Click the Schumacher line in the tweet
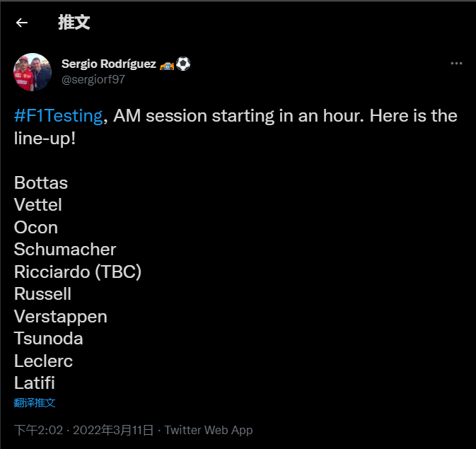Image resolution: width=476 pixels, height=449 pixels. pos(65,250)
